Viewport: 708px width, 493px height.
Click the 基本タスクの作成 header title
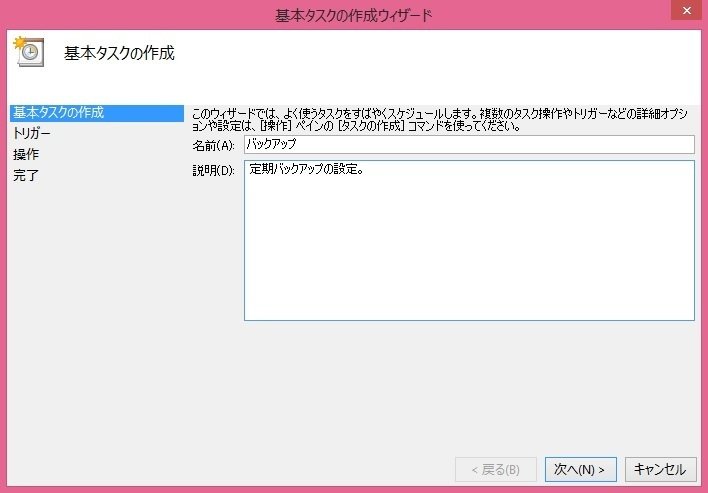coord(119,53)
